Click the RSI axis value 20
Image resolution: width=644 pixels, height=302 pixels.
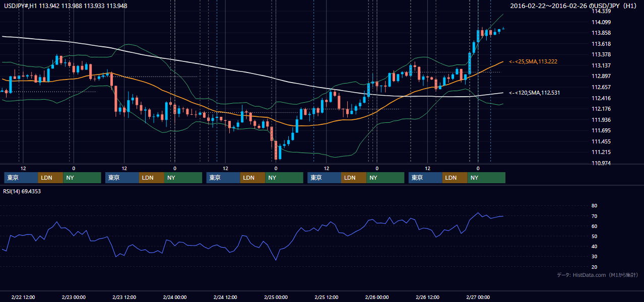[595, 267]
